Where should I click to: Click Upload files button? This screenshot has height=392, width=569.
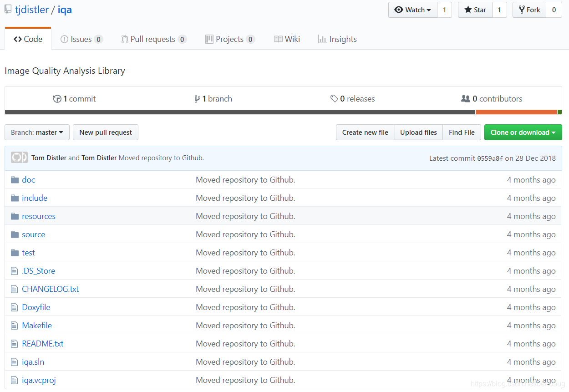pos(418,132)
